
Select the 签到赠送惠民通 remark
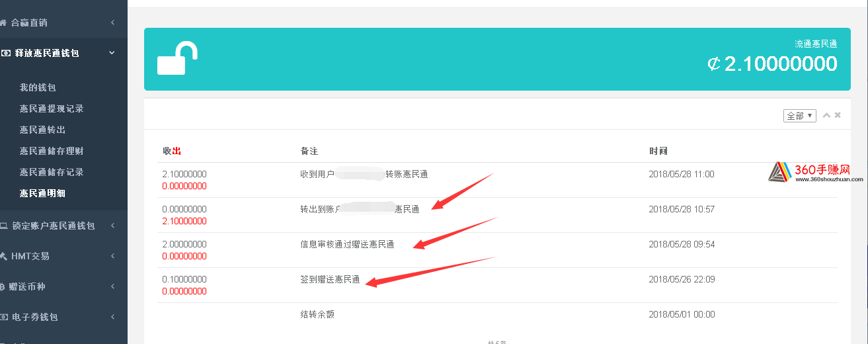tap(330, 279)
